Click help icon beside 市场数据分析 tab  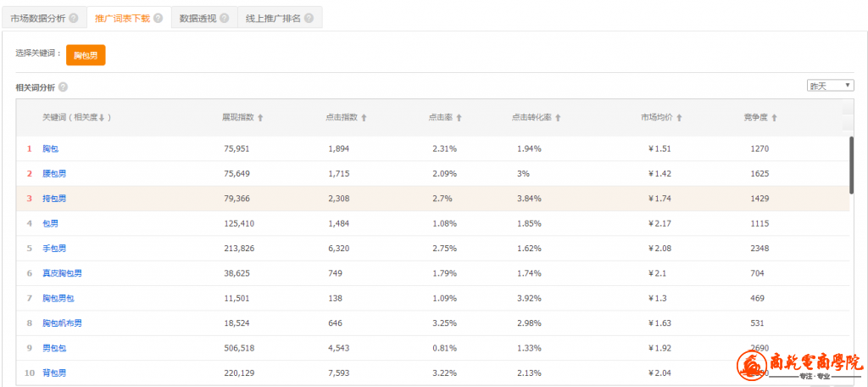pyautogui.click(x=73, y=18)
